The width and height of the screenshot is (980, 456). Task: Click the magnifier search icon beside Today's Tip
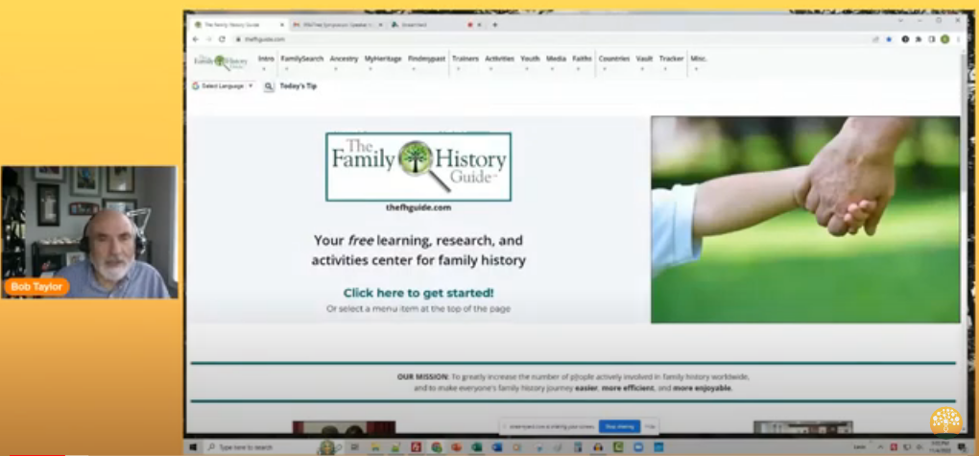tap(269, 86)
